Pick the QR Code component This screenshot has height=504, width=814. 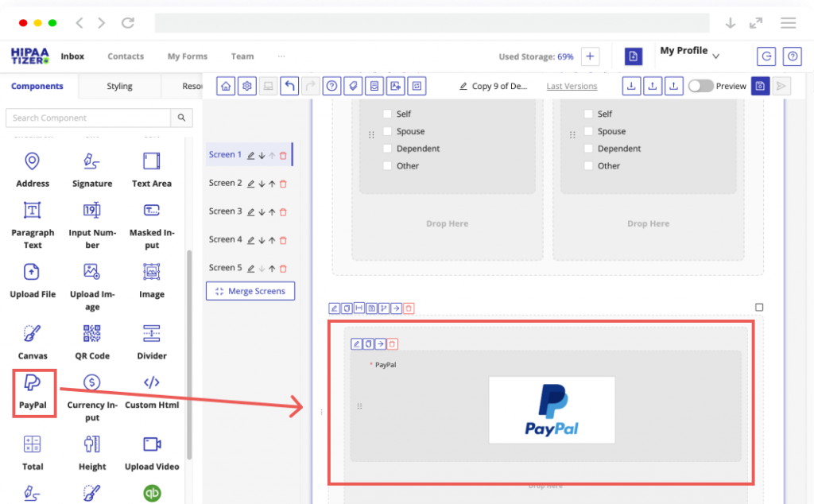point(91,334)
